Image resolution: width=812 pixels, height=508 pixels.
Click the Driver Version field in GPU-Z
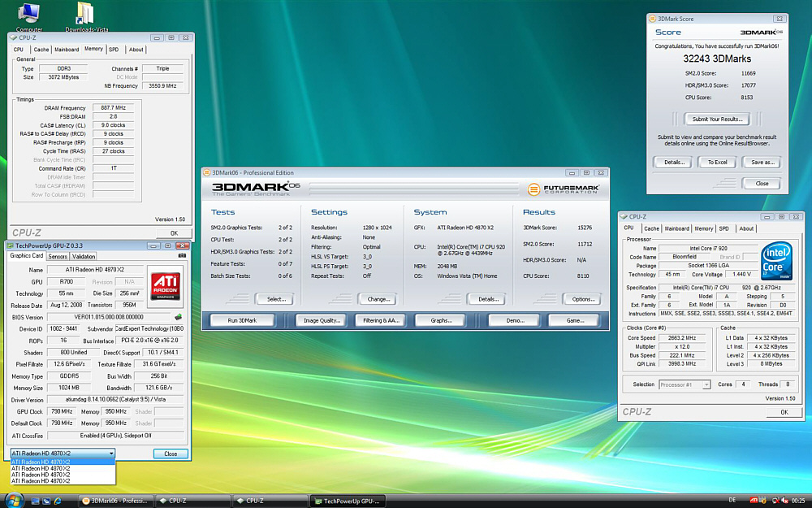(x=115, y=400)
